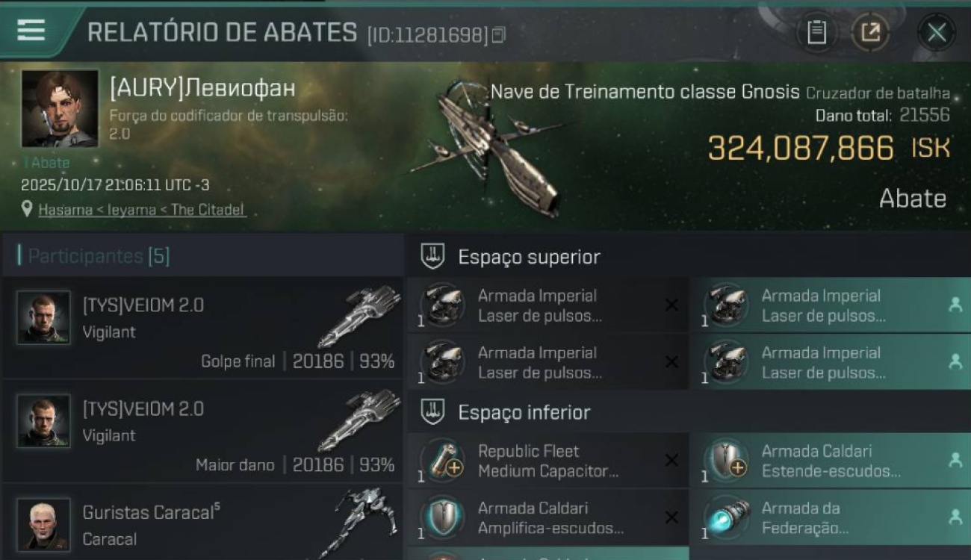Click the Armada Caldari Amplifica-escudos item
This screenshot has height=560, width=971.
(548, 517)
